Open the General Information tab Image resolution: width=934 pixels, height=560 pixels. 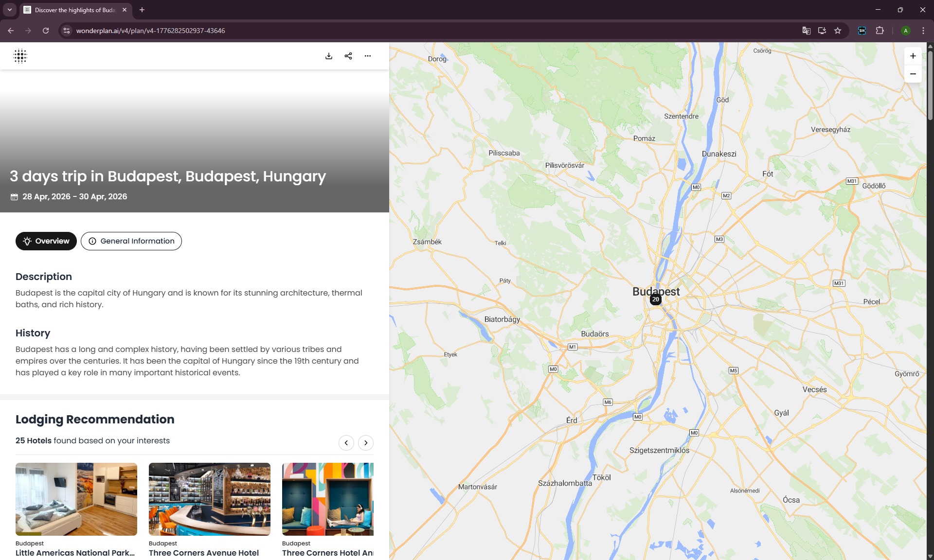tap(131, 241)
